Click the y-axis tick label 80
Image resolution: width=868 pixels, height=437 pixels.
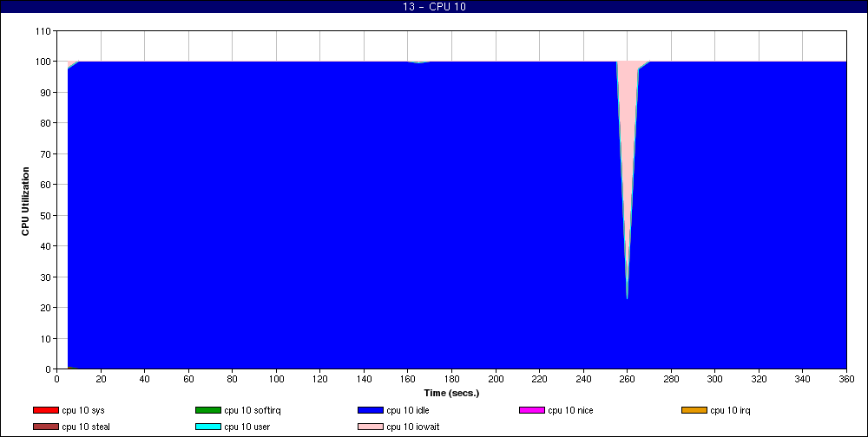45,123
